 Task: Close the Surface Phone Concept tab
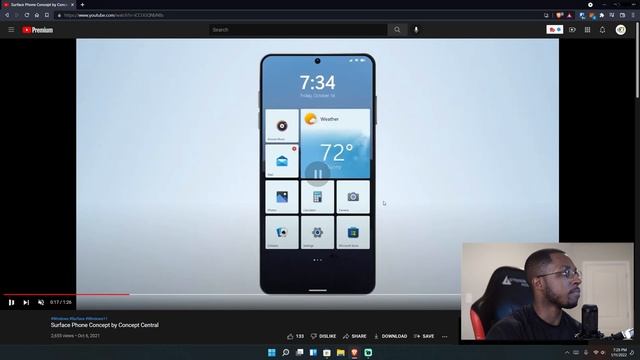click(73, 4)
